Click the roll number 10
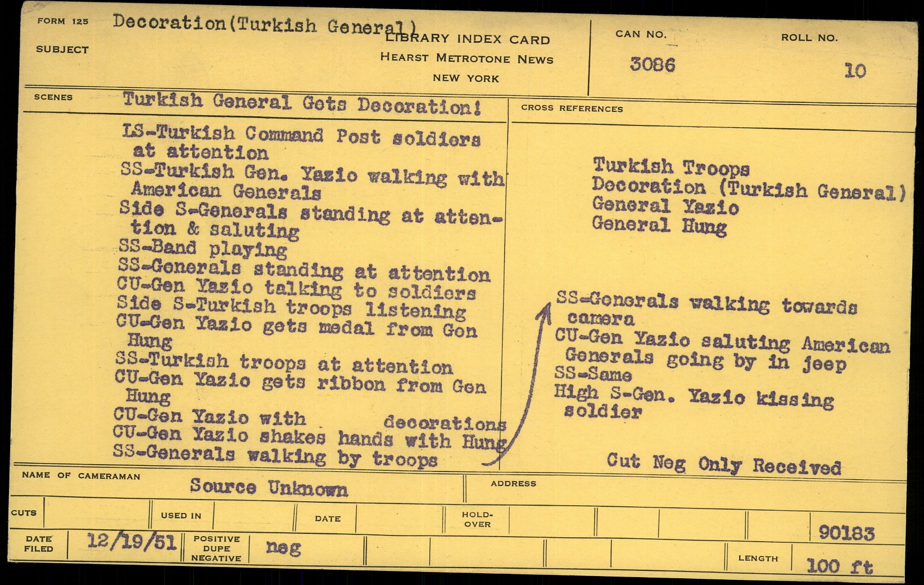Screen dimensions: 924x585 coord(854,71)
